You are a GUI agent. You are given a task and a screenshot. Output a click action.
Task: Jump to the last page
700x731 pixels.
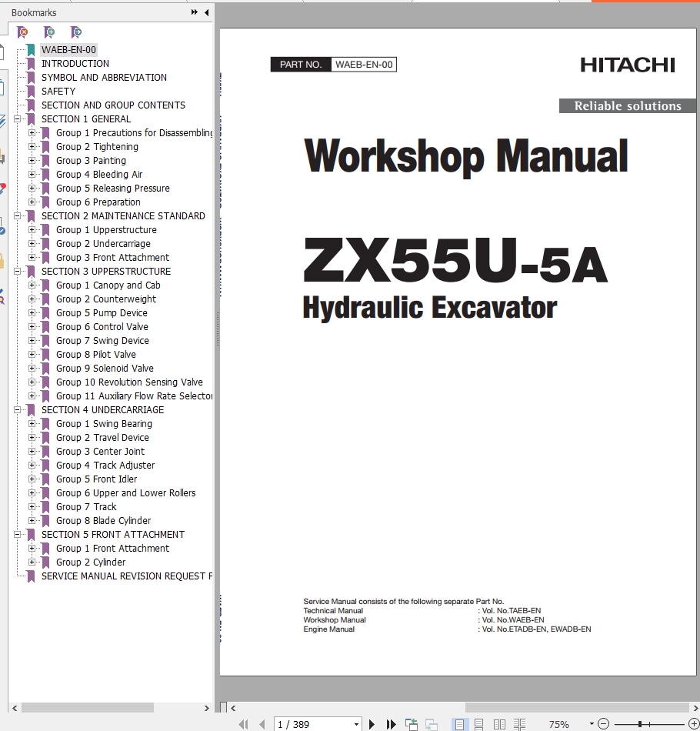391,724
